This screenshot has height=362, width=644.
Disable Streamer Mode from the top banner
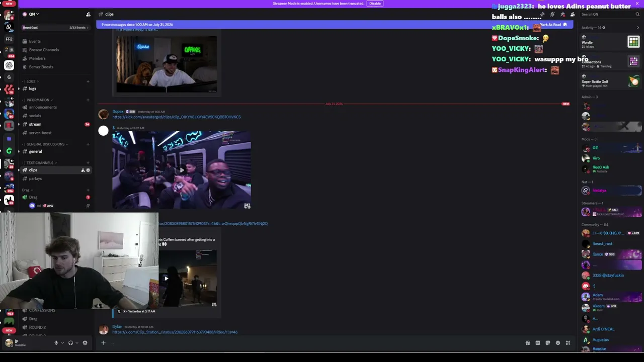pyautogui.click(x=375, y=4)
